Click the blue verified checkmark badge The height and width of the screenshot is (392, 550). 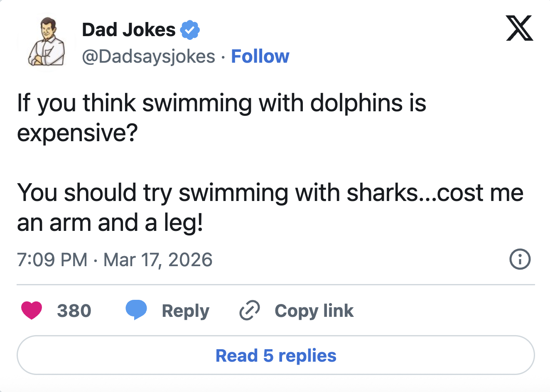pyautogui.click(x=190, y=30)
